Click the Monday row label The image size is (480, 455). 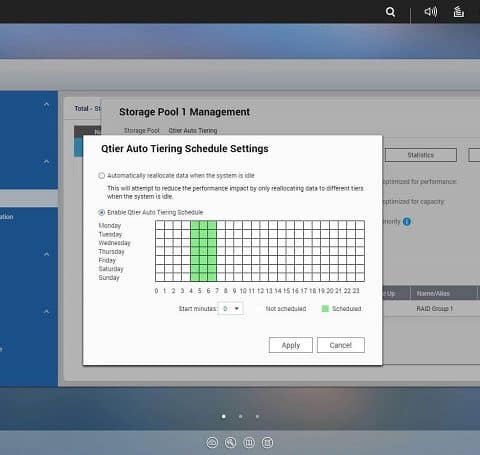tap(110, 226)
